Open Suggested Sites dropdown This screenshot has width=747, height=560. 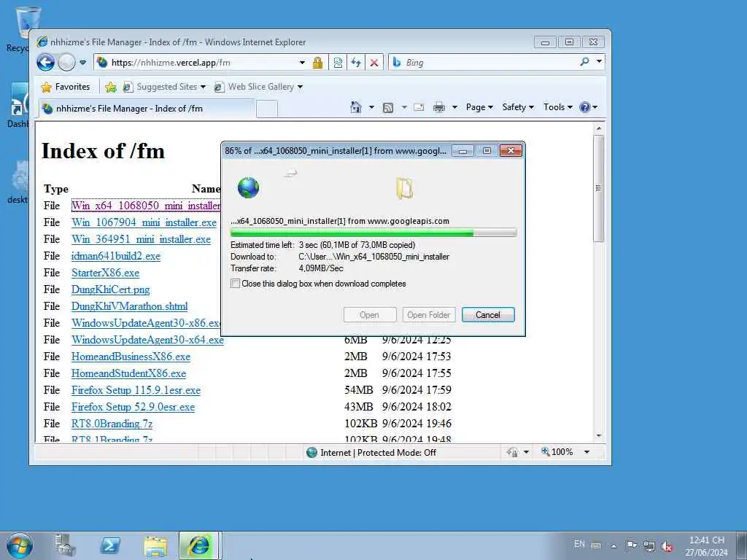pyautogui.click(x=164, y=87)
